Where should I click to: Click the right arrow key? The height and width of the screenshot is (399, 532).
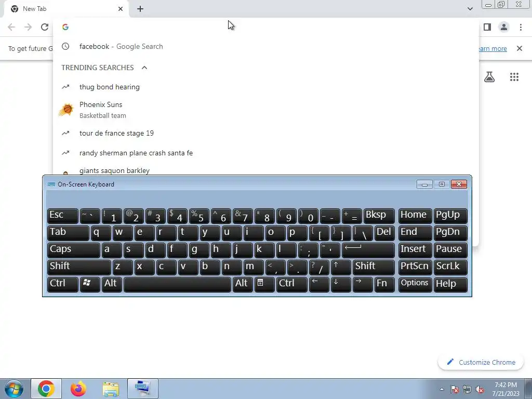[363, 284]
